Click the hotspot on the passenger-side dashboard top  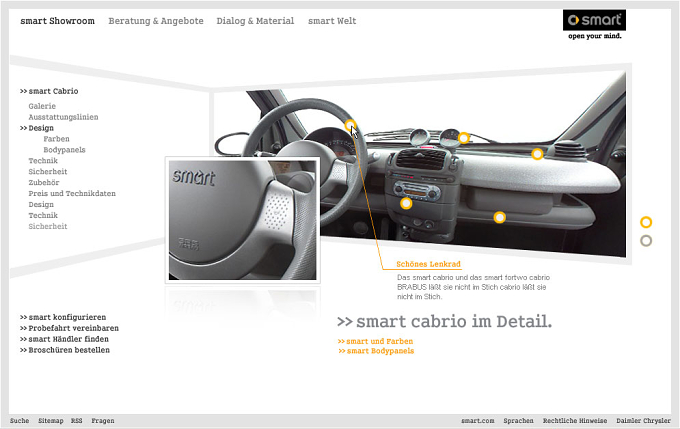[537, 154]
